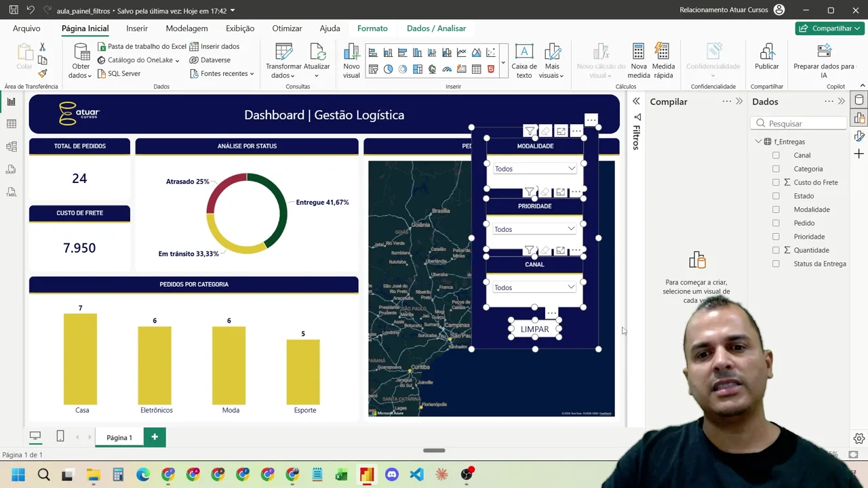Tick the Custo do Frete checkbox

coord(776,182)
